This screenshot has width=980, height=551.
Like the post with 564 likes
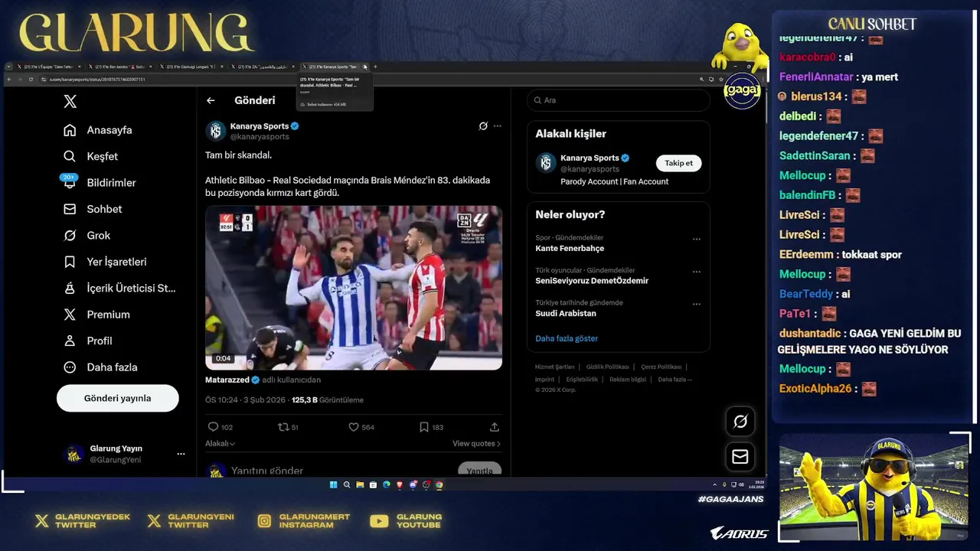point(353,427)
